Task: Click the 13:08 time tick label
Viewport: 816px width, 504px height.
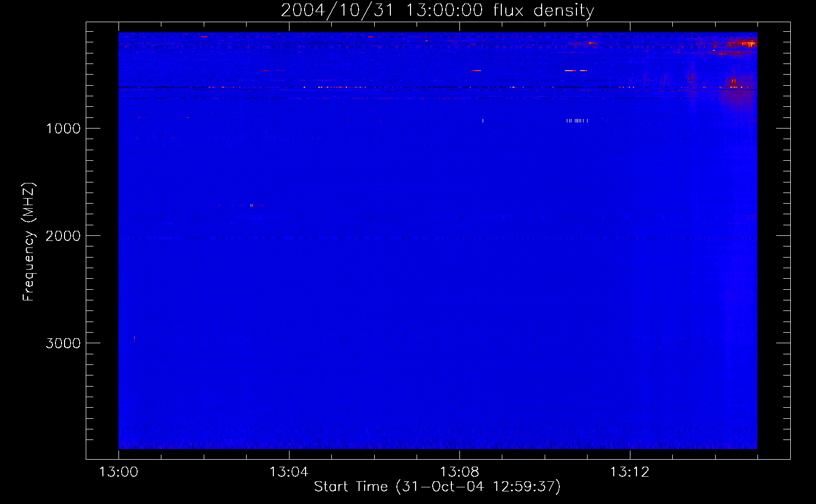Action: 459,472
